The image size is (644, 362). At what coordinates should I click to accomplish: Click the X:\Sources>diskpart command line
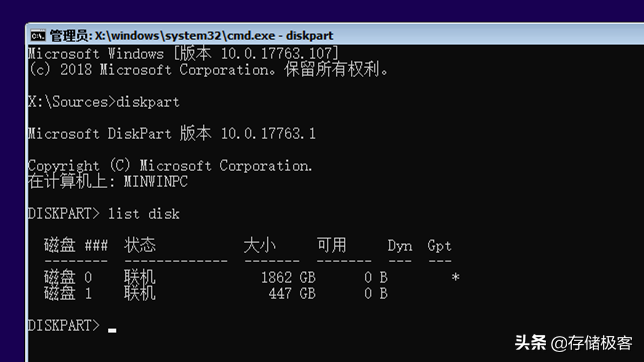point(104,102)
